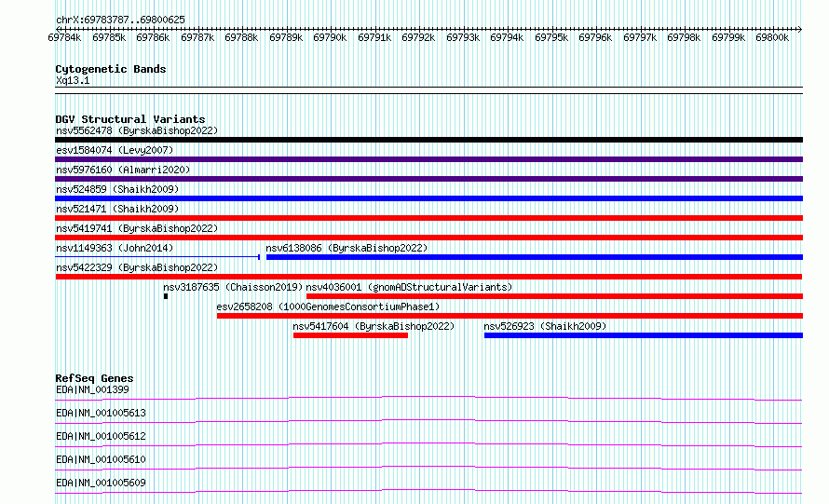The image size is (829, 504).
Task: Click the 69792k ruler position
Action: 418,37
